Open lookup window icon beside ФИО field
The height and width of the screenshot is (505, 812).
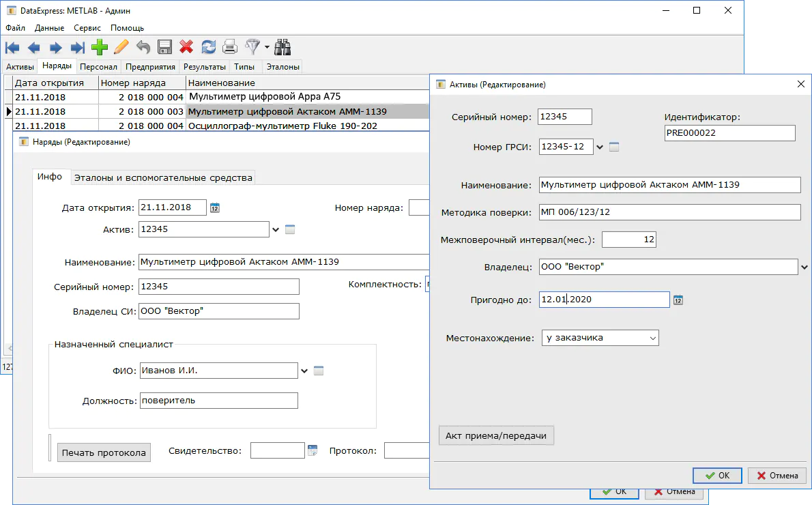pyautogui.click(x=319, y=371)
